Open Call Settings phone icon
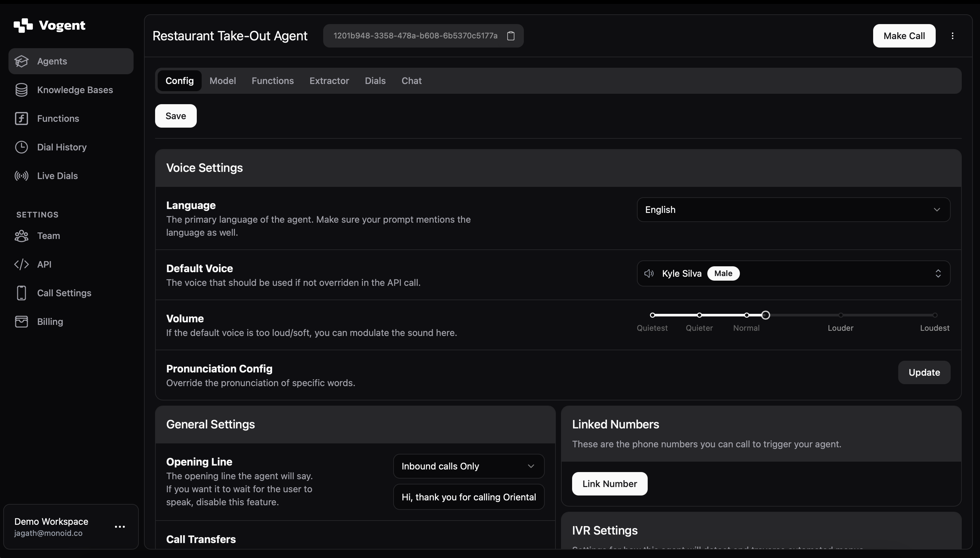 (22, 293)
